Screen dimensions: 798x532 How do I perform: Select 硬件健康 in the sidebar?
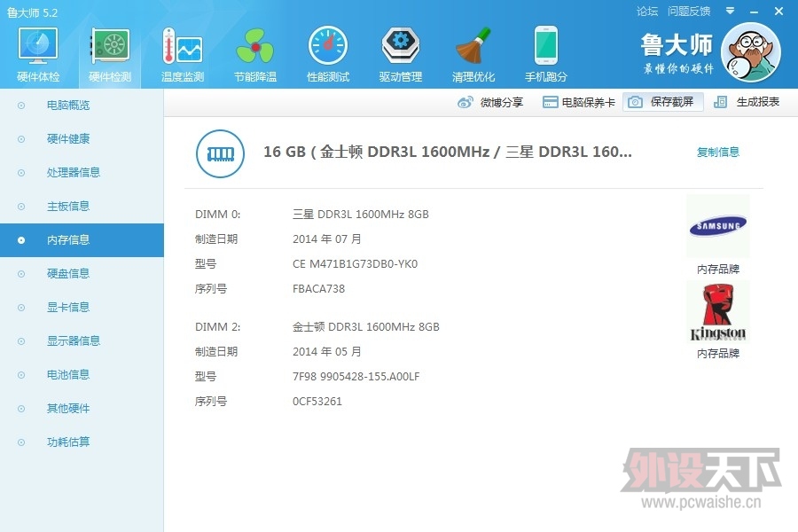point(82,139)
